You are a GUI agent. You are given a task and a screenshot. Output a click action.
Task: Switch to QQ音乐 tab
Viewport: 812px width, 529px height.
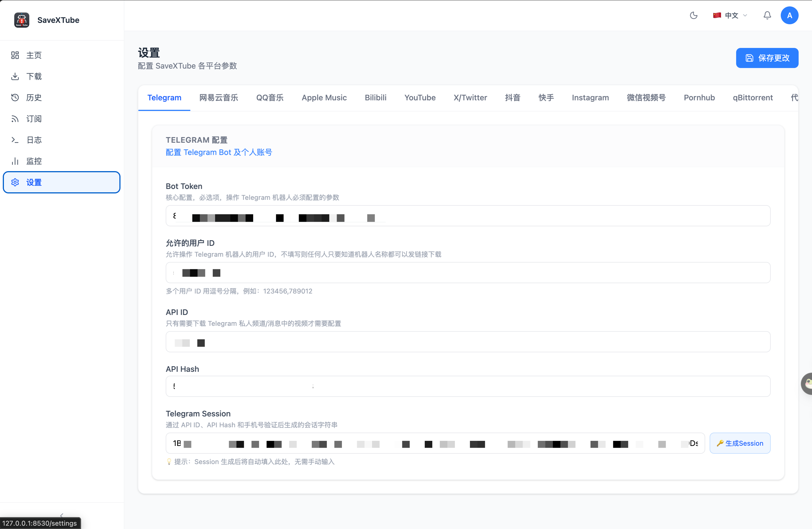[x=270, y=98]
